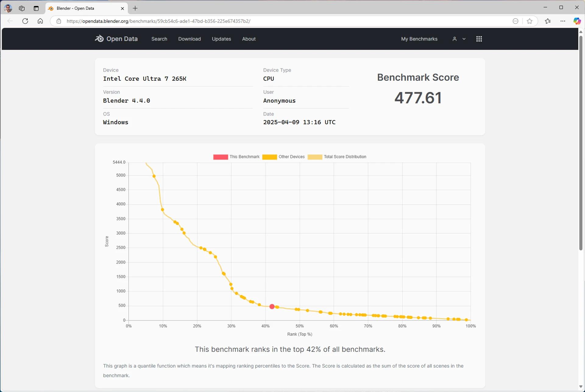The image size is (585, 392).
Task: Open the page feedback icon in address bar
Action: point(515,21)
